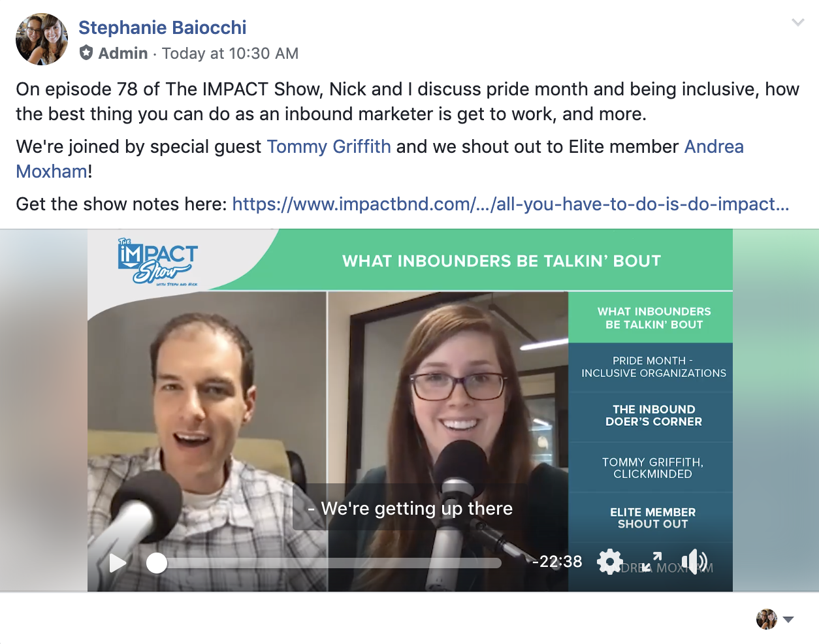Click the Admin badge shield icon

[x=86, y=53]
